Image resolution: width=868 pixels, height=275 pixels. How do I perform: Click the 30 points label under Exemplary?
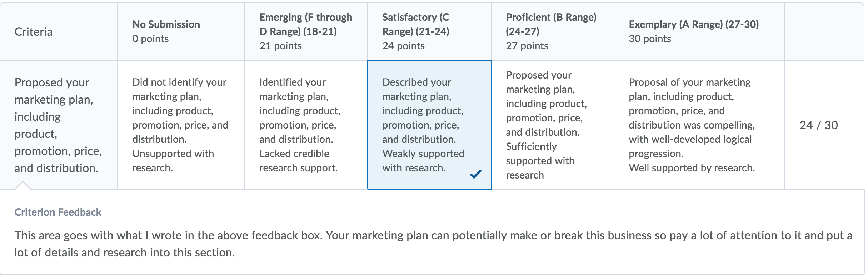pyautogui.click(x=650, y=39)
